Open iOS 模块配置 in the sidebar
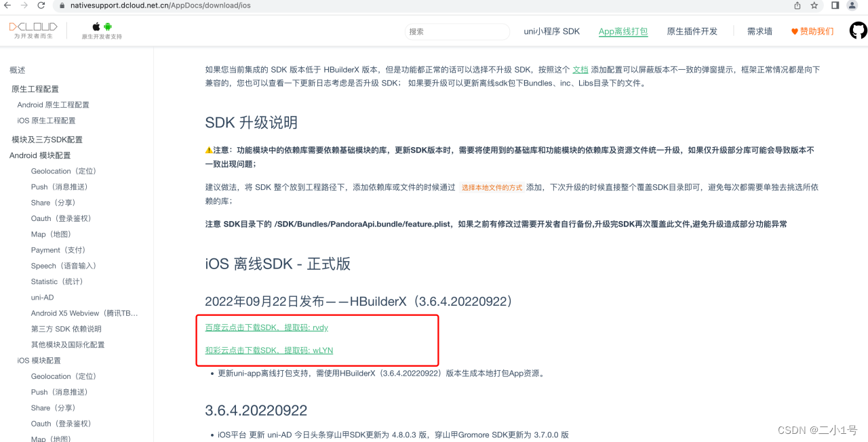 (x=39, y=361)
